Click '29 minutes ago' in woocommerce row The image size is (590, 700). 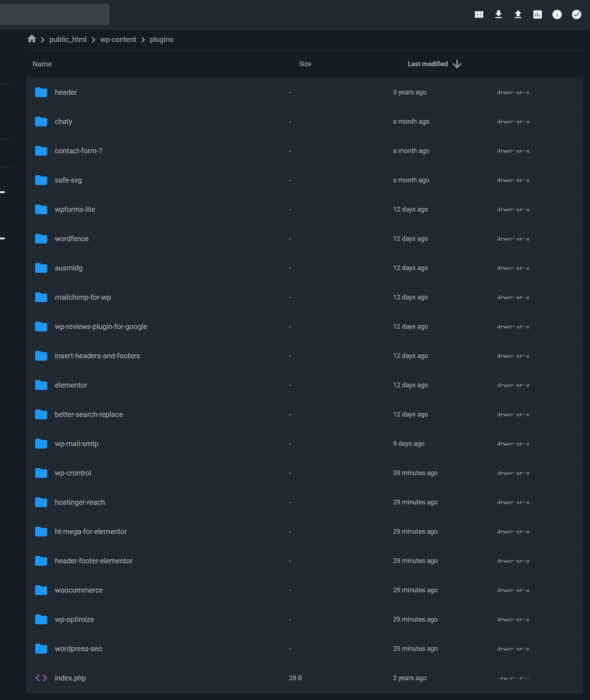415,590
